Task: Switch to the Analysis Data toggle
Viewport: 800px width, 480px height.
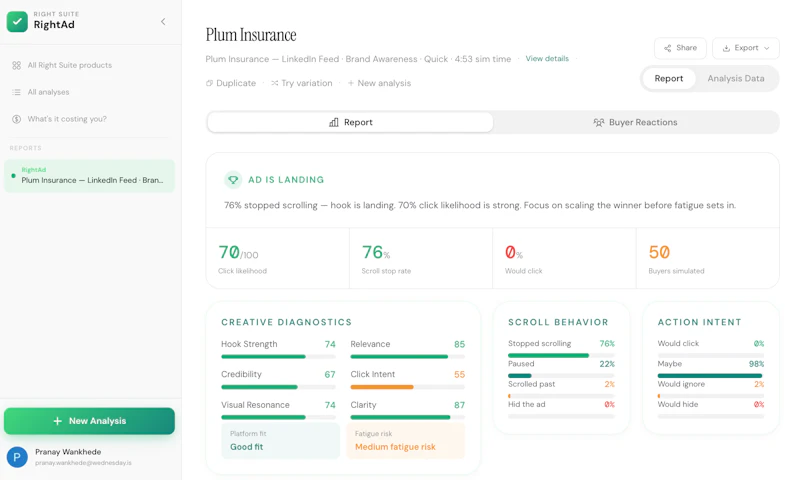Action: [736, 79]
